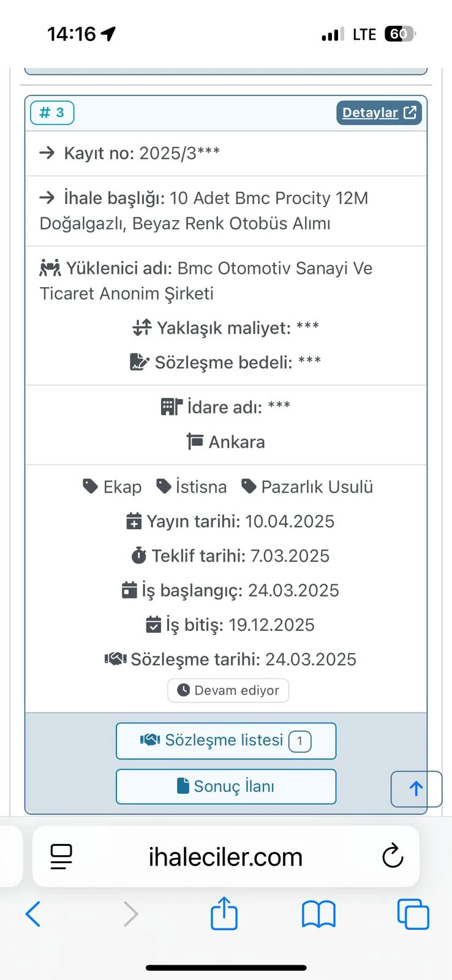Screen dimensions: 452x980
Task: Open the Safari bookmarks icon
Action: point(318,914)
